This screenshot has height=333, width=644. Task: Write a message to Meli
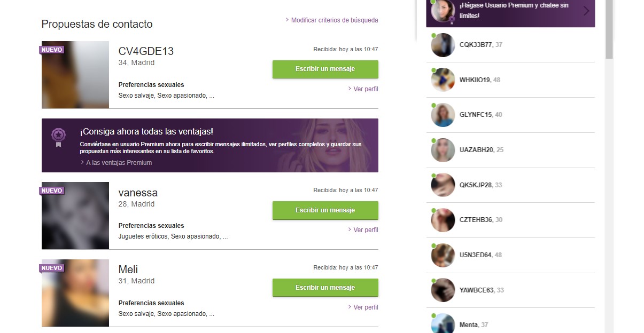[325, 288]
